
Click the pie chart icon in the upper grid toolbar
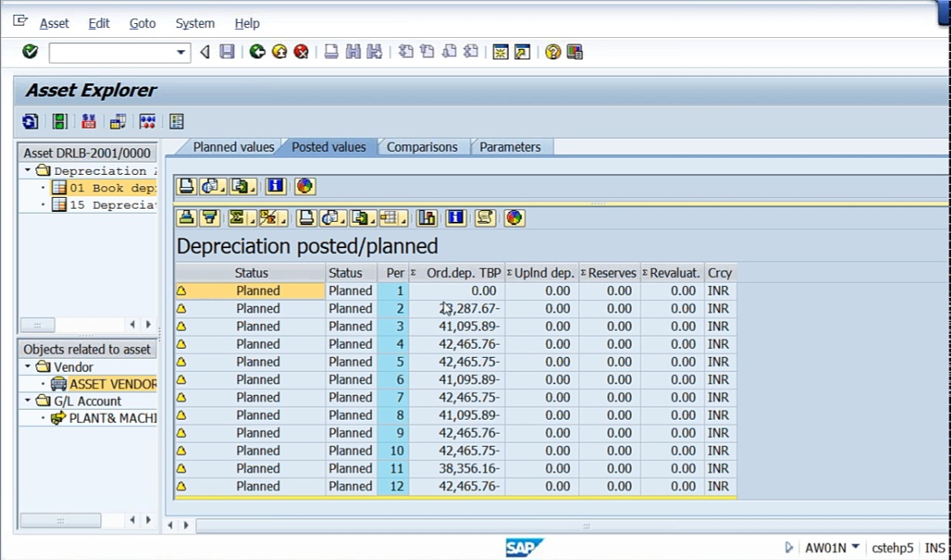click(x=304, y=186)
